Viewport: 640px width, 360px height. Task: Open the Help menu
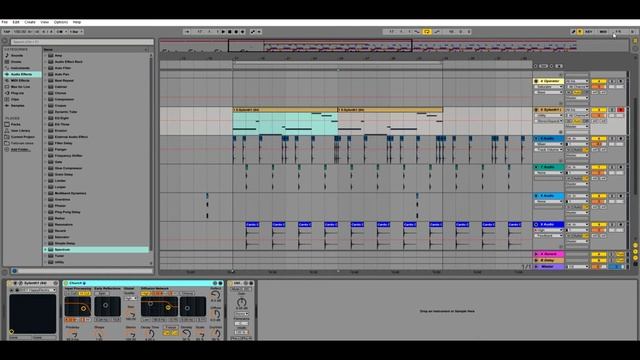point(77,22)
